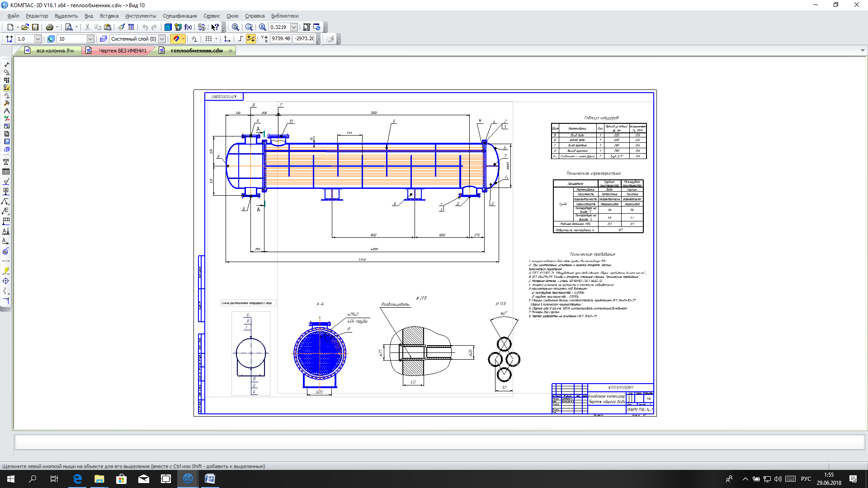Create a new document
The height and width of the screenshot is (488, 868).
coord(10,27)
